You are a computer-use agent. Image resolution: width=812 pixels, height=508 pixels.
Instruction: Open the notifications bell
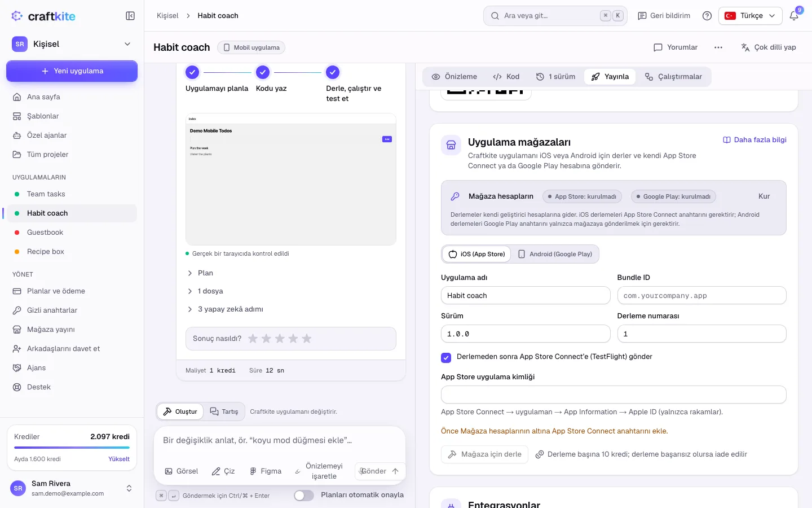tap(794, 16)
